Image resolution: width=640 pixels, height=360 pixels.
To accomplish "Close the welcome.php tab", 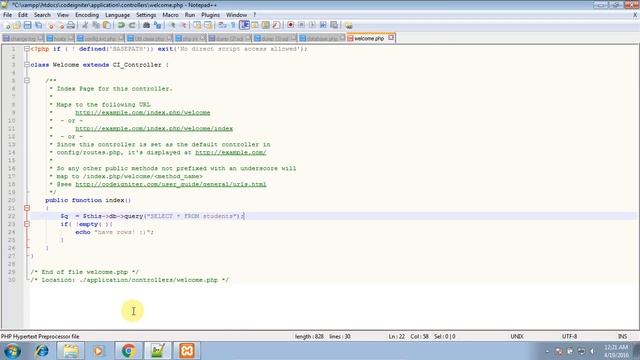I will tap(391, 38).
